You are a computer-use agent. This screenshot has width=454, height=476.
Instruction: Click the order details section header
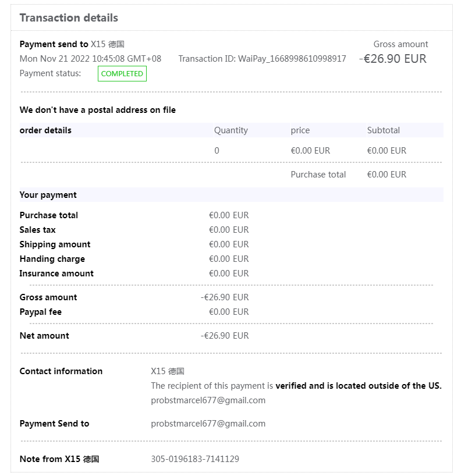pyautogui.click(x=45, y=130)
